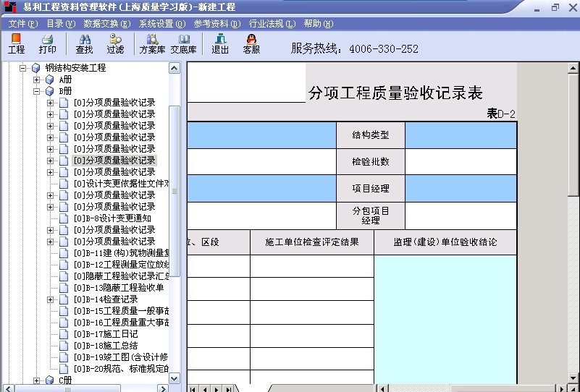Open the 系统设置 menu

click(162, 24)
